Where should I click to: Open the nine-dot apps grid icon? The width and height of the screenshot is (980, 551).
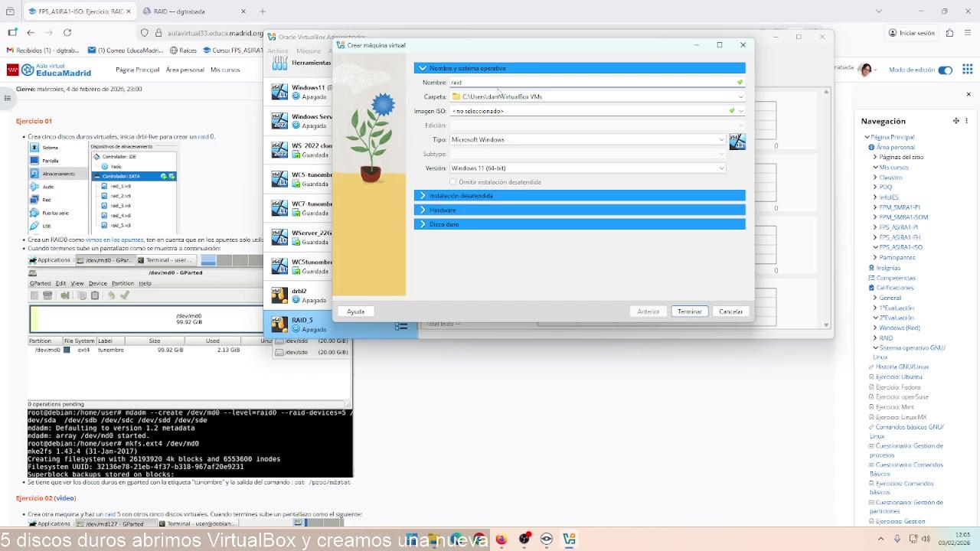coord(968,70)
